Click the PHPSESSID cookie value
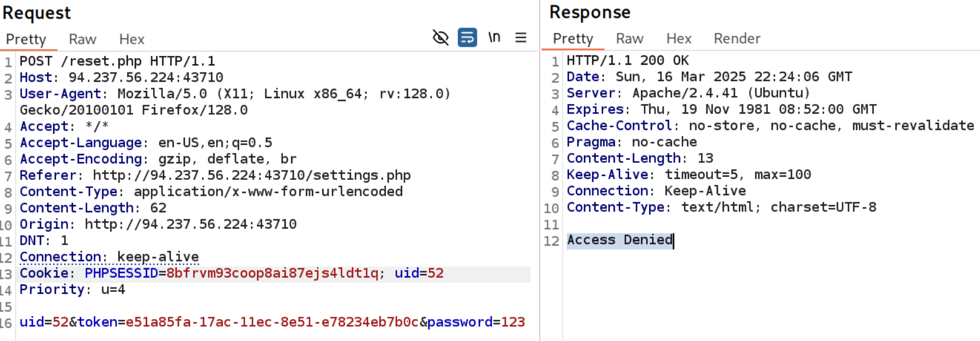The image size is (980, 341). [272, 273]
